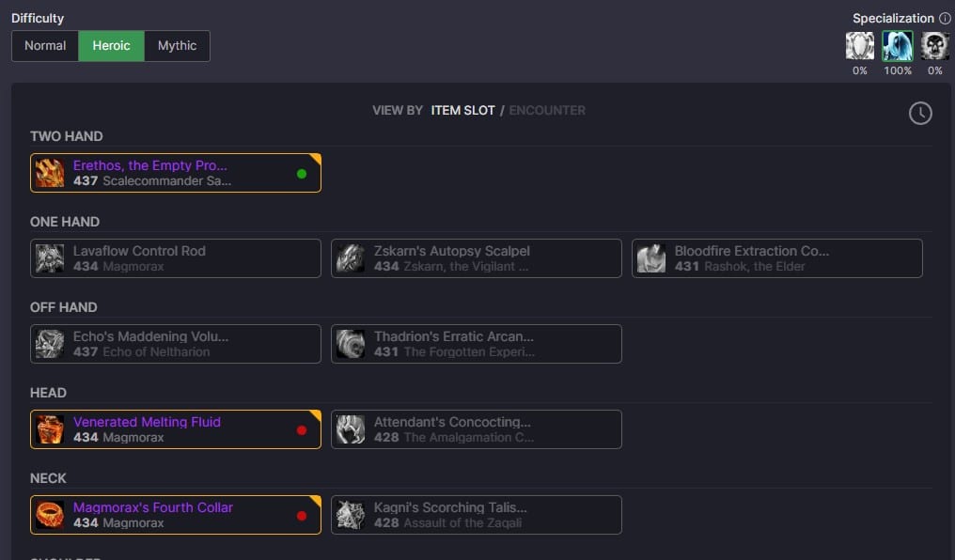The height and width of the screenshot is (560, 955).
Task: Click the Erethos two-hand weapon icon
Action: (x=50, y=173)
